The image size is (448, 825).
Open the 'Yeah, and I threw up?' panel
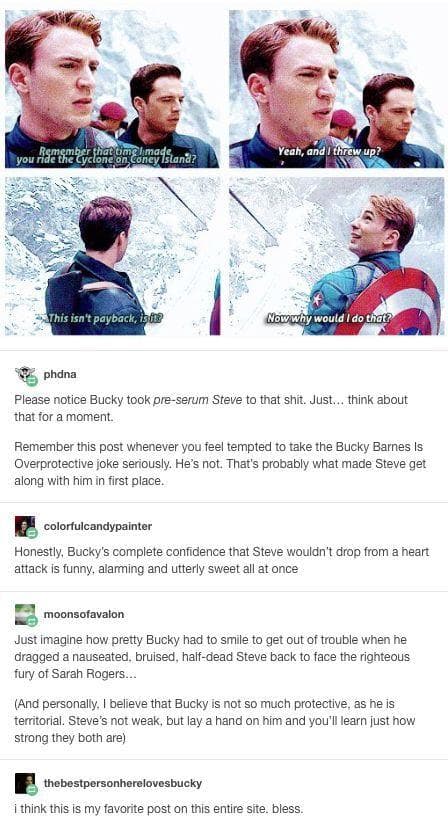point(336,89)
